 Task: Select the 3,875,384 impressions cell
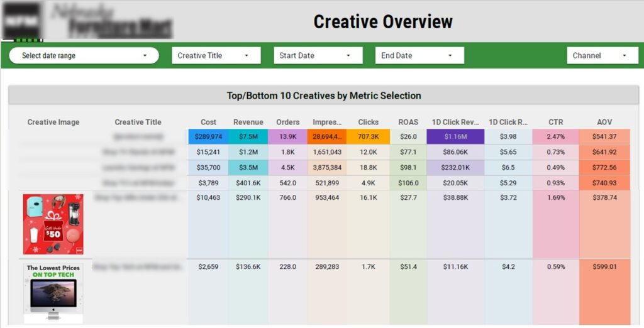point(327,168)
